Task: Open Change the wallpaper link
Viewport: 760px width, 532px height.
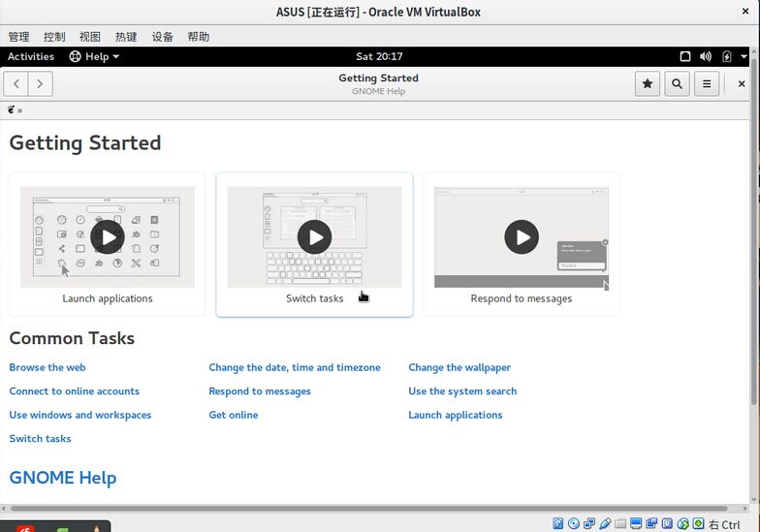Action: (x=459, y=367)
